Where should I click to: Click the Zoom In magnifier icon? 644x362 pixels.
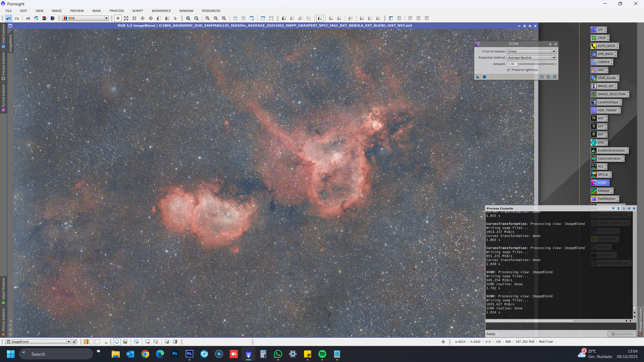coord(188,18)
